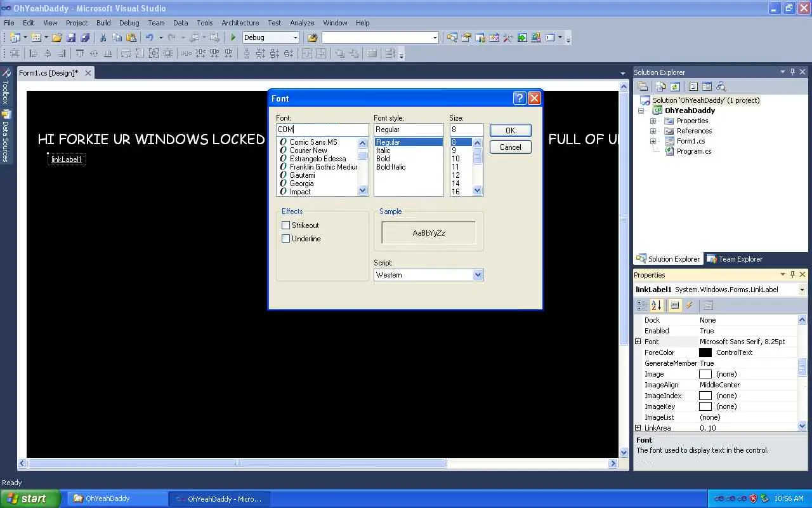
Task: Click the Start Page green arrow icon
Action: [522, 38]
